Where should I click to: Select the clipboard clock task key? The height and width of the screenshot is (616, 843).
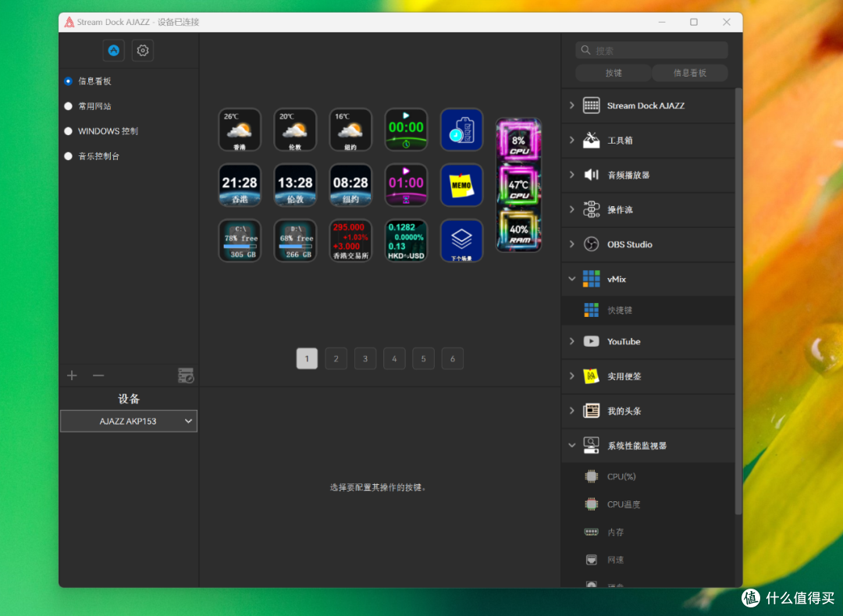pos(461,130)
